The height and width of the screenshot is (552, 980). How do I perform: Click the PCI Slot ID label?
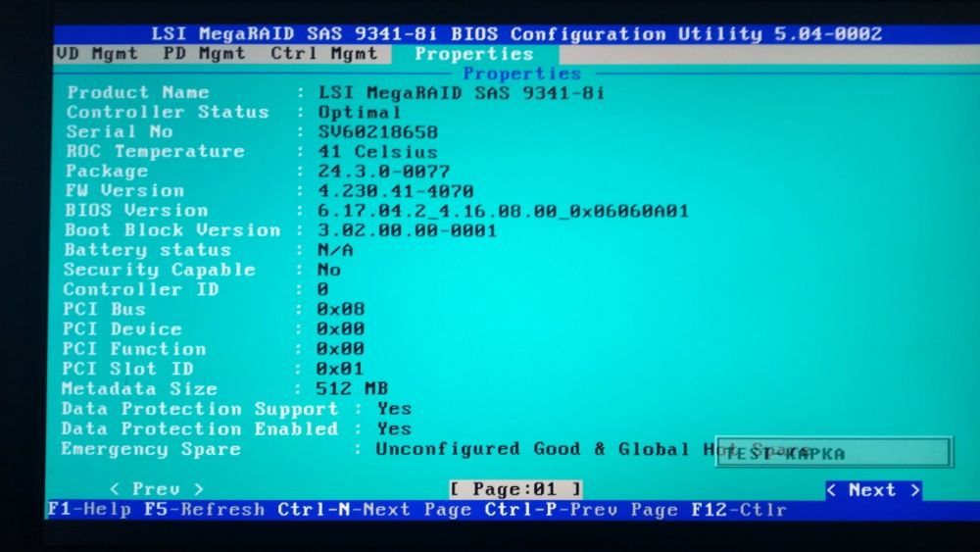pos(128,369)
